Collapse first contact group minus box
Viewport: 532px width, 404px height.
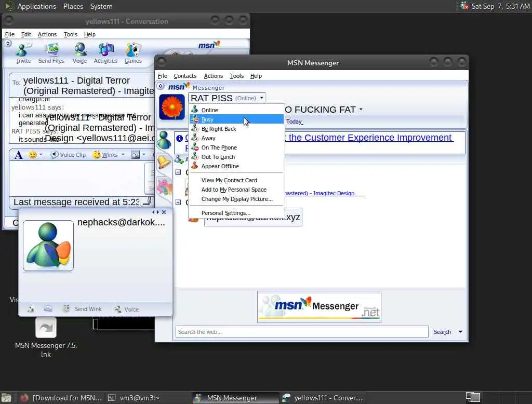(x=178, y=172)
